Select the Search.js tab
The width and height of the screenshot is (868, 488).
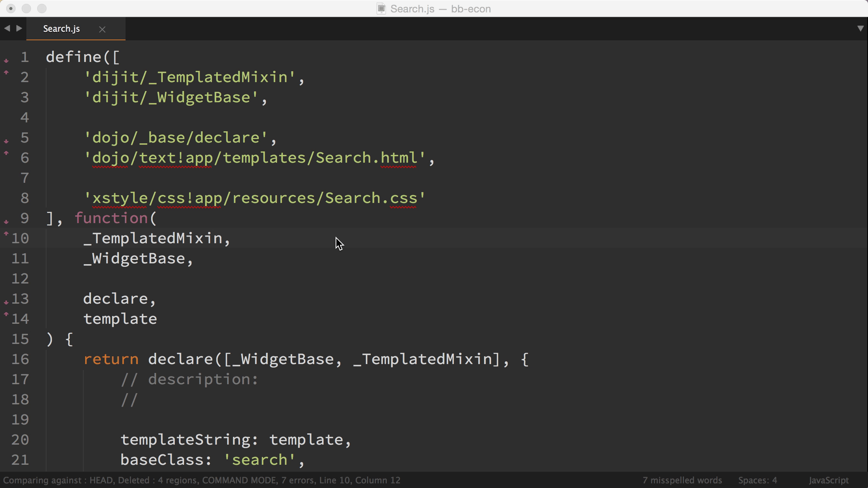pos(62,29)
